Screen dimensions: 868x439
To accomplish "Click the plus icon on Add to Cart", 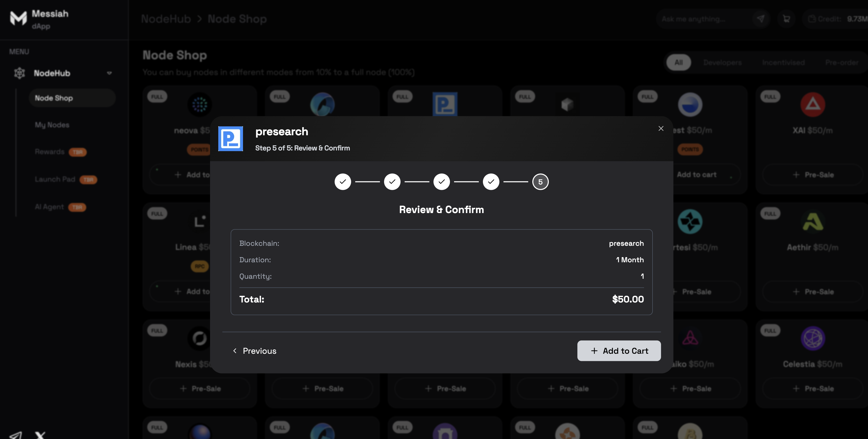I will point(594,351).
